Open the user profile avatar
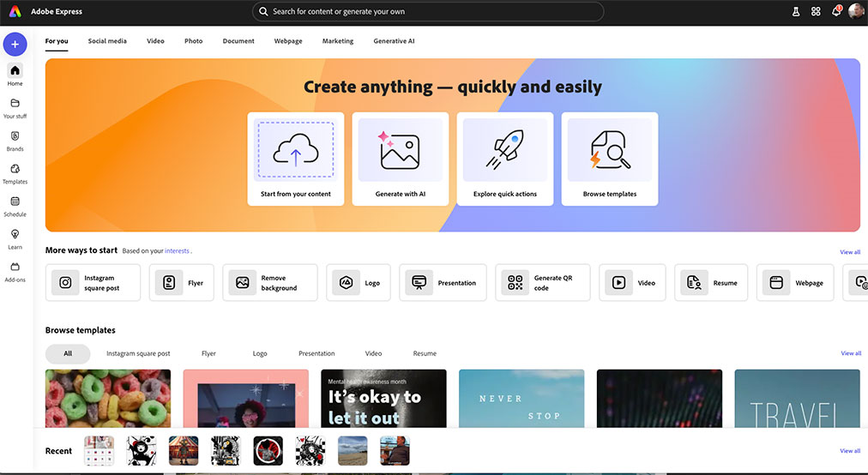 pos(856,11)
